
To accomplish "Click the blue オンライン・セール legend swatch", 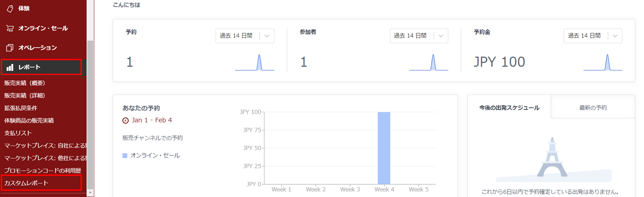I will (125, 156).
